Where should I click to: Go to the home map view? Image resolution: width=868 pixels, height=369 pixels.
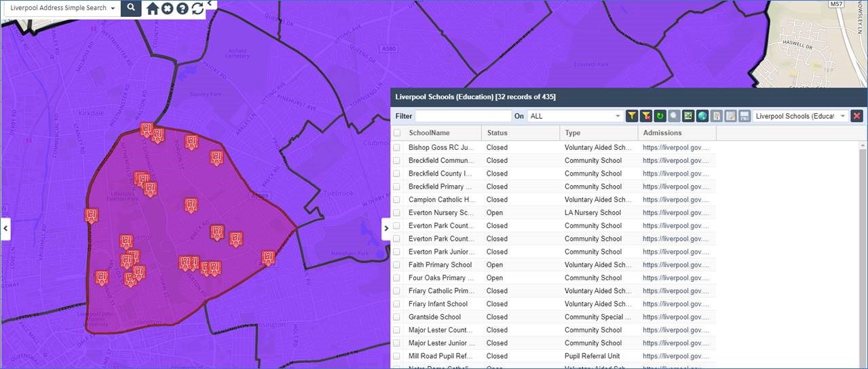(153, 8)
